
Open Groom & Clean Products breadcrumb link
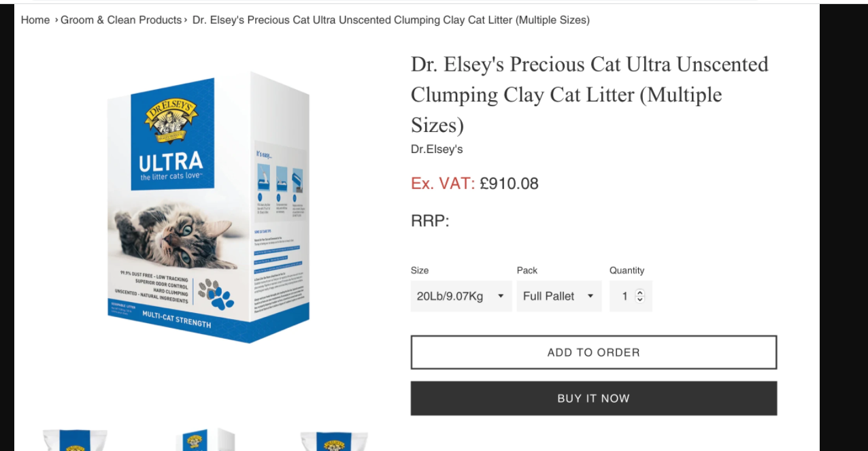pos(121,20)
